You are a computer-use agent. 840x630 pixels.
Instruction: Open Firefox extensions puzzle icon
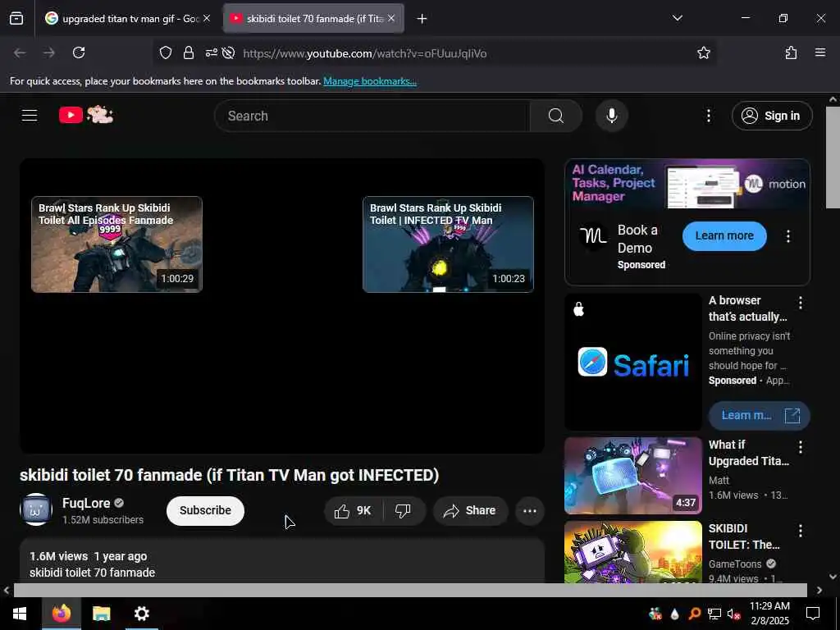(x=791, y=53)
